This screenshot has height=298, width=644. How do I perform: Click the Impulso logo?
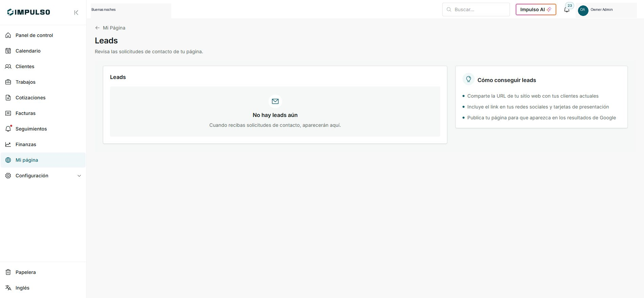click(28, 12)
